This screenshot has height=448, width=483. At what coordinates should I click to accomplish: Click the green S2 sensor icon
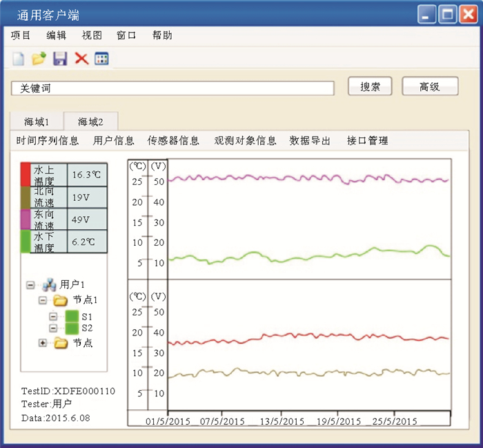click(72, 328)
